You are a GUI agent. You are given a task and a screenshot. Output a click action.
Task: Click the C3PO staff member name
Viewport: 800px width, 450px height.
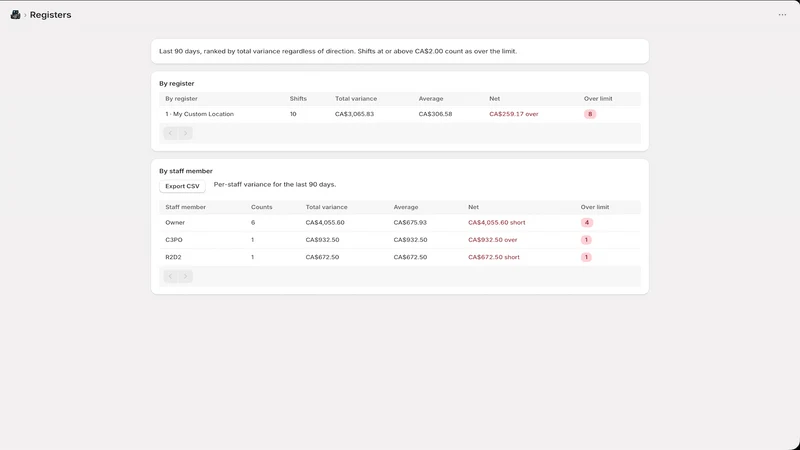coord(174,240)
